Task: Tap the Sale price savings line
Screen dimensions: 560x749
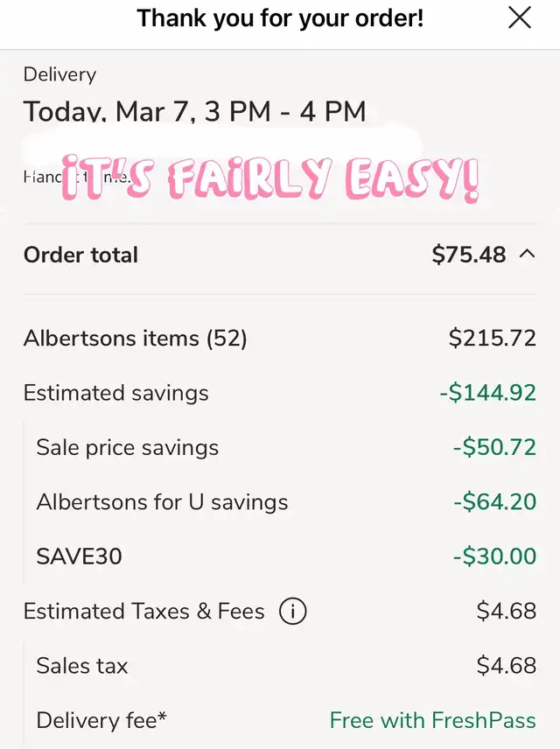Action: click(128, 448)
